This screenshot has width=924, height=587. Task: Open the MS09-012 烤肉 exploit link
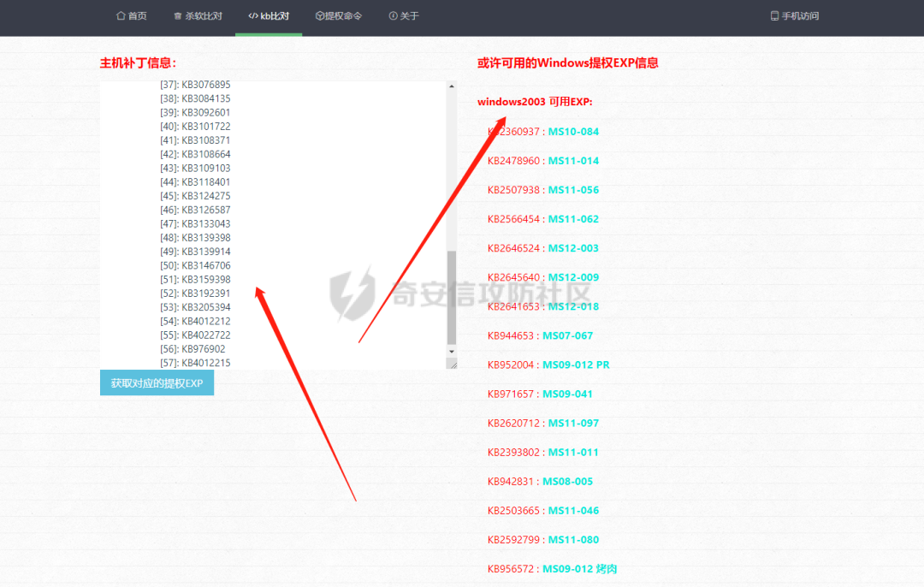tap(579, 569)
